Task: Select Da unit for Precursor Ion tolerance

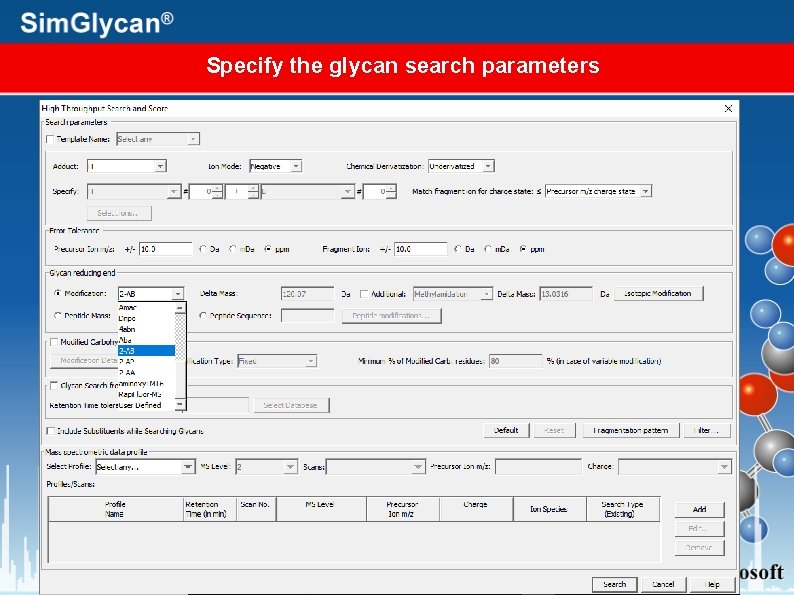Action: (x=203, y=249)
